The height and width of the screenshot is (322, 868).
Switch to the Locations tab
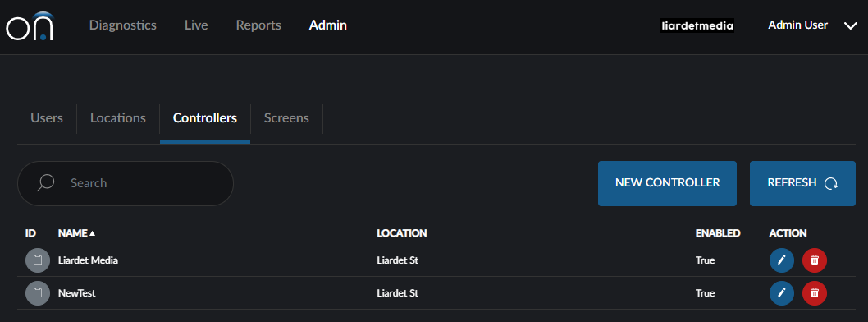[118, 118]
